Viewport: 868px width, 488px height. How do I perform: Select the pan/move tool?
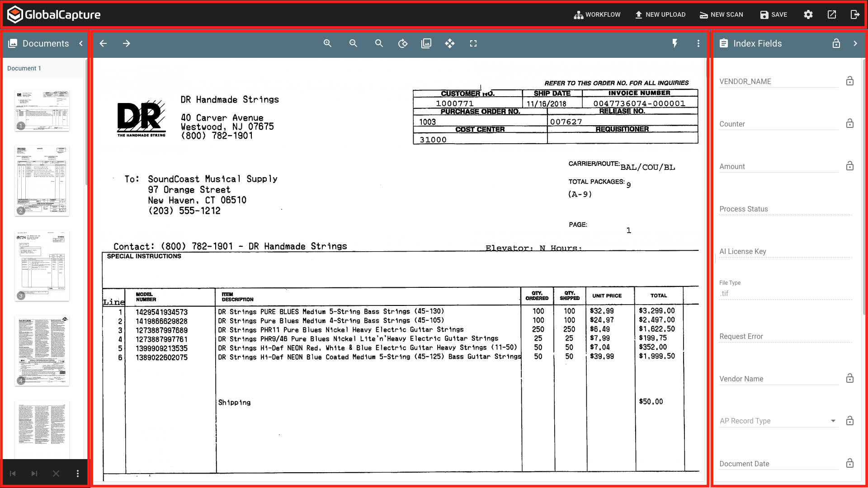(450, 43)
